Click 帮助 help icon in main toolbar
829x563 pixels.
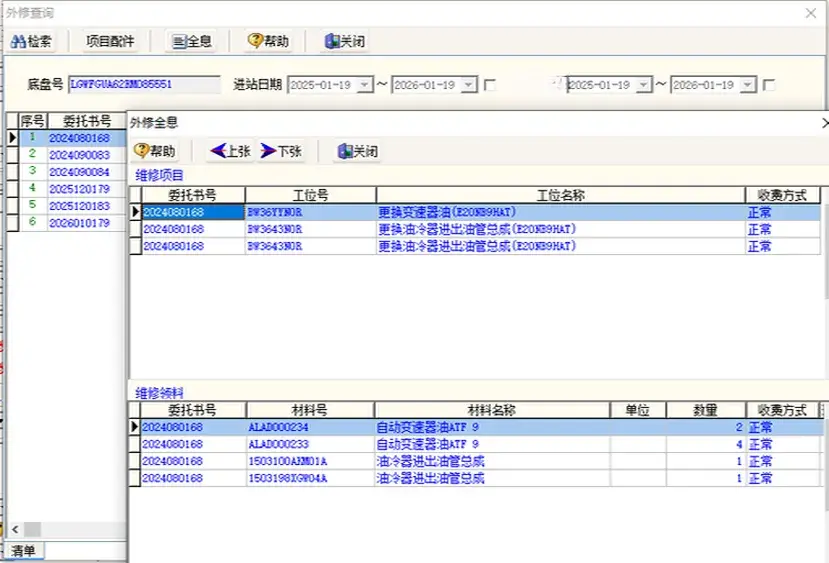pyautogui.click(x=254, y=41)
